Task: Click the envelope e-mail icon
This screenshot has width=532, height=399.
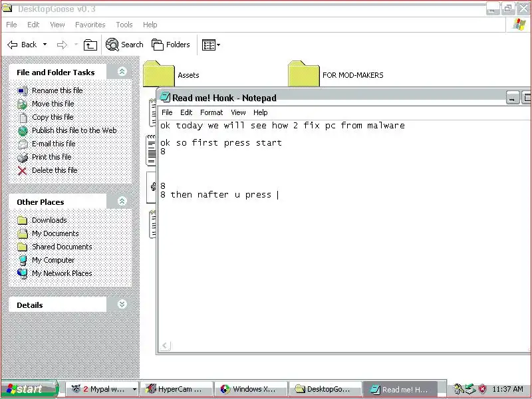Action: click(23, 144)
